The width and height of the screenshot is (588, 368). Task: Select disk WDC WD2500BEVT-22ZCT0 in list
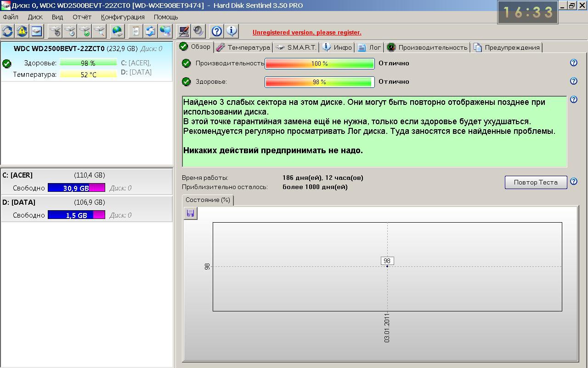(87, 62)
